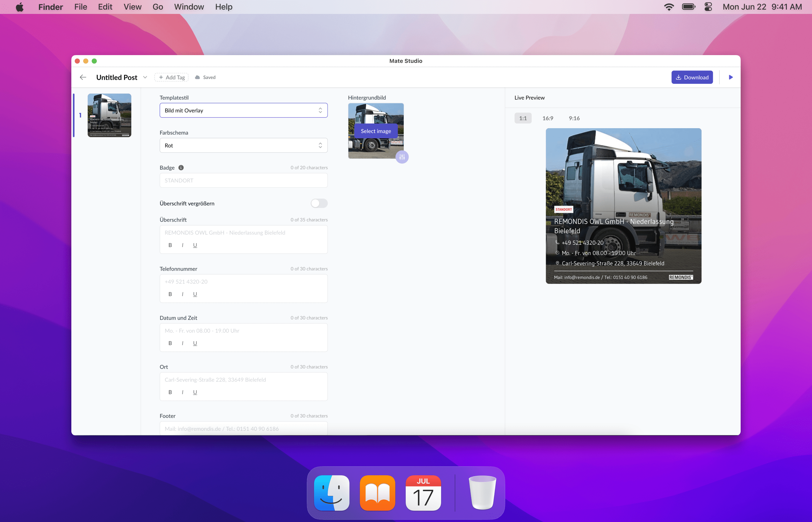Click Select image on Hintergrundbild
This screenshot has width=812, height=522.
376,131
